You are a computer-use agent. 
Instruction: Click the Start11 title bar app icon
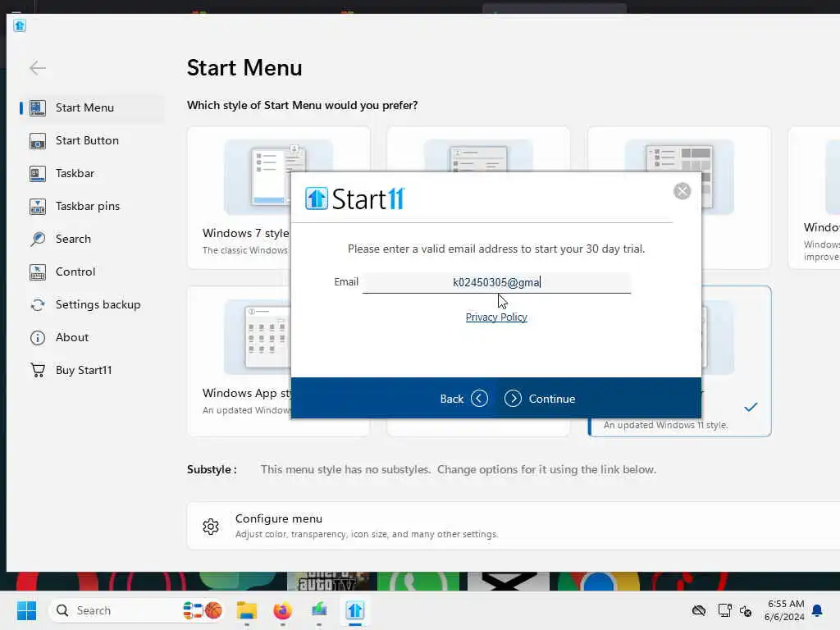[x=20, y=25]
